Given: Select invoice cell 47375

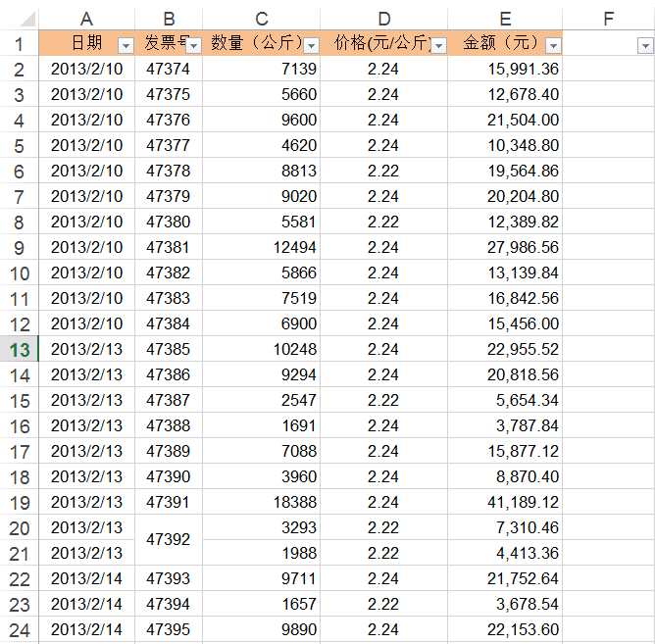Looking at the screenshot, I should point(169,94).
